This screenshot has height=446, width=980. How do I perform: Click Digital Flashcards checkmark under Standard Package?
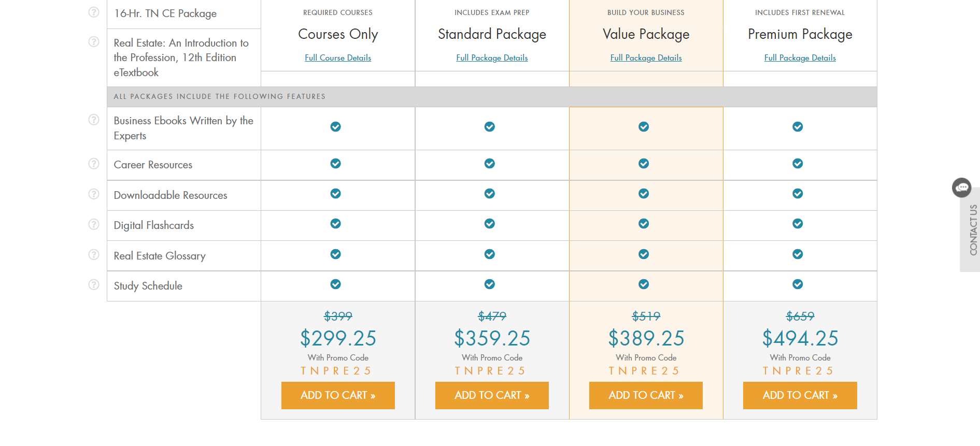pos(490,223)
